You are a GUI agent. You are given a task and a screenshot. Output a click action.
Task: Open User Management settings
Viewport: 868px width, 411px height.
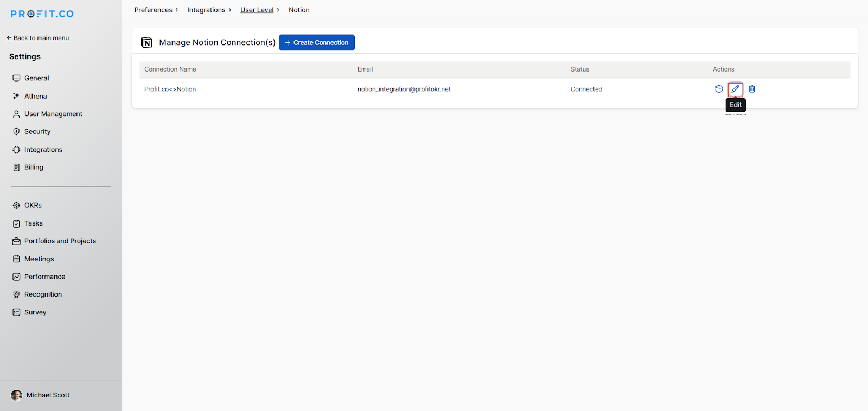coord(53,114)
